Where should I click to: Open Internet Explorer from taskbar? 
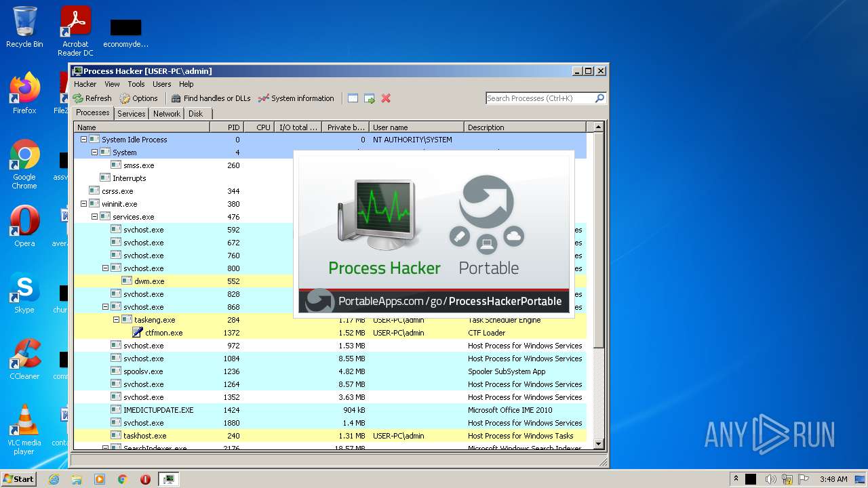(x=54, y=479)
